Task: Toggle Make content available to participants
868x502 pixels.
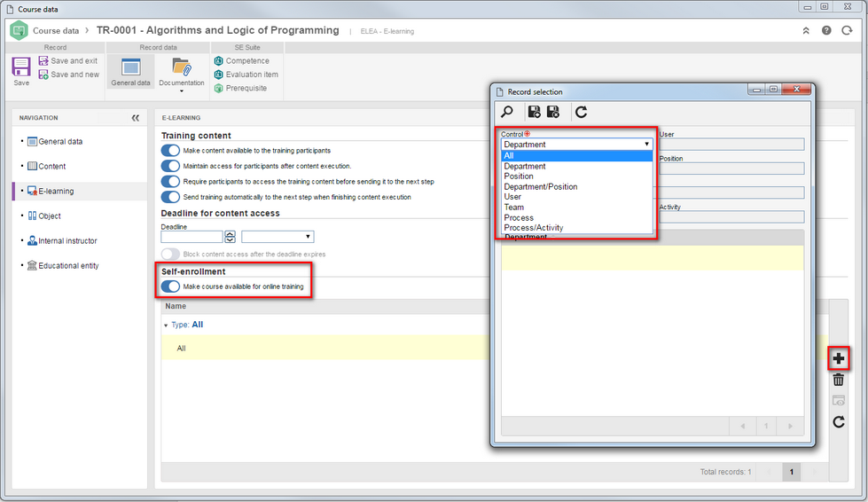Action: (170, 151)
